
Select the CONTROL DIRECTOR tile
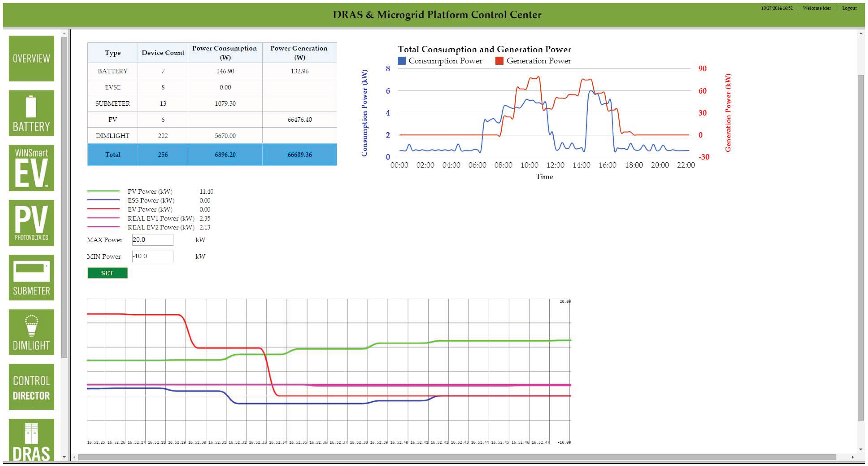pos(31,387)
